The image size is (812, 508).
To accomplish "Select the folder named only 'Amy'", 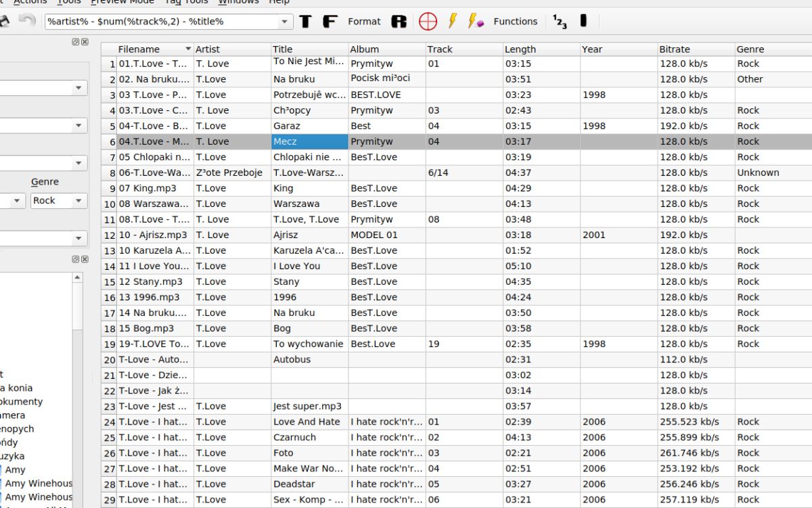I will click(15, 469).
